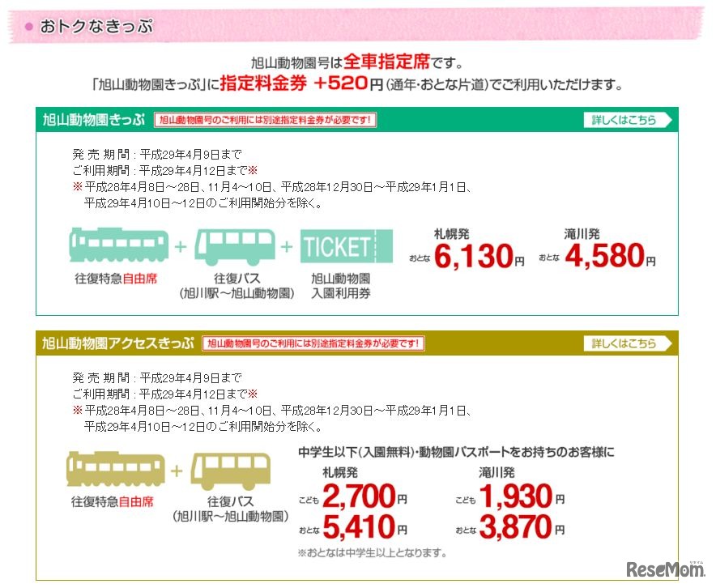Click the green TICKET icon
The height and width of the screenshot is (588, 716).
[x=346, y=246]
